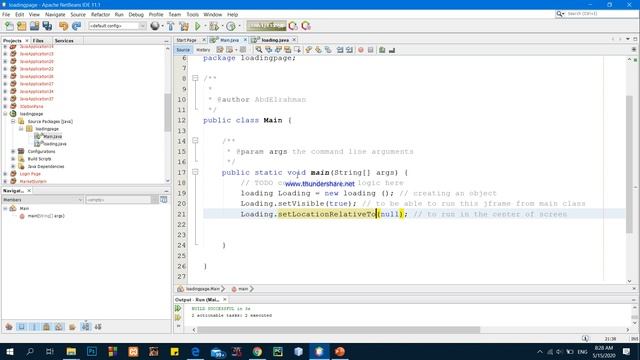This screenshot has width=640, height=360.
Task: Collapse the javadoc fold at line 8
Action: 195,78
